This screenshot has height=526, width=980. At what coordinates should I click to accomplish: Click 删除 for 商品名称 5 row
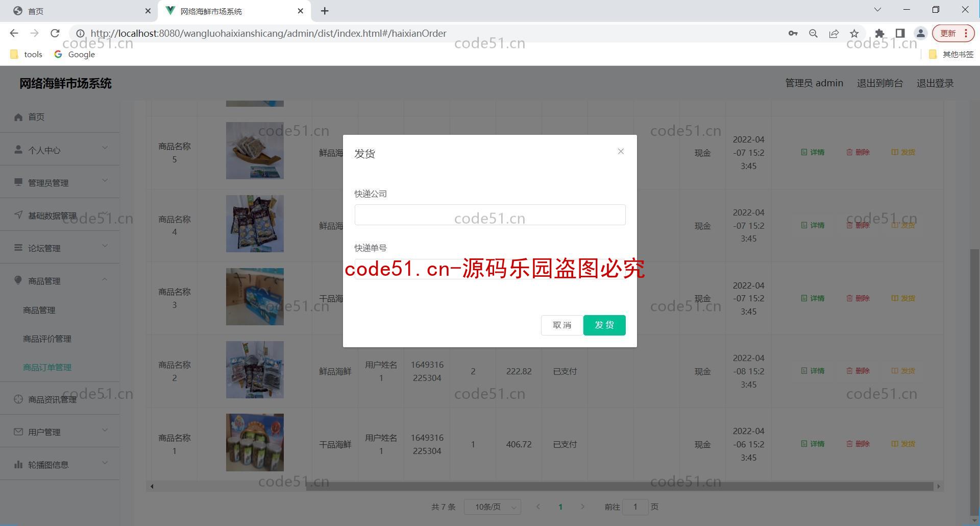point(858,152)
